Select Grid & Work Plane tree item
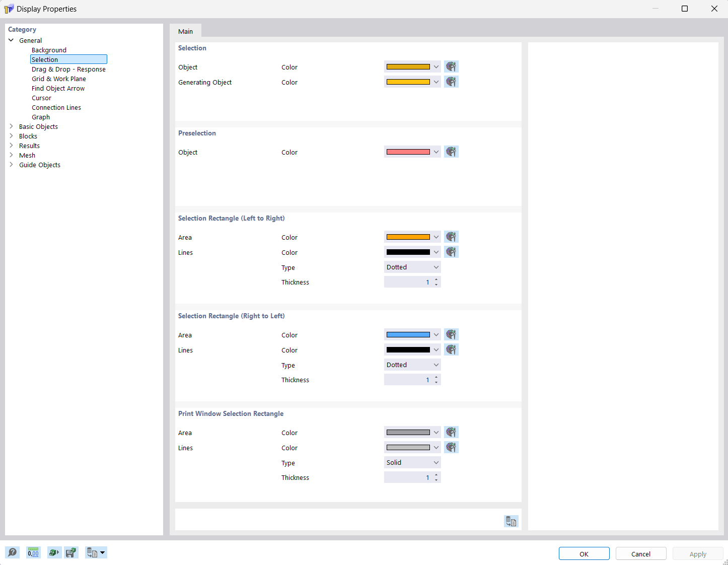 59,79
